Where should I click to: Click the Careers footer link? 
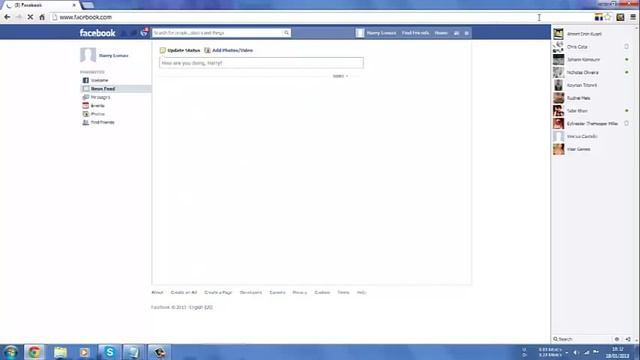coord(277,292)
